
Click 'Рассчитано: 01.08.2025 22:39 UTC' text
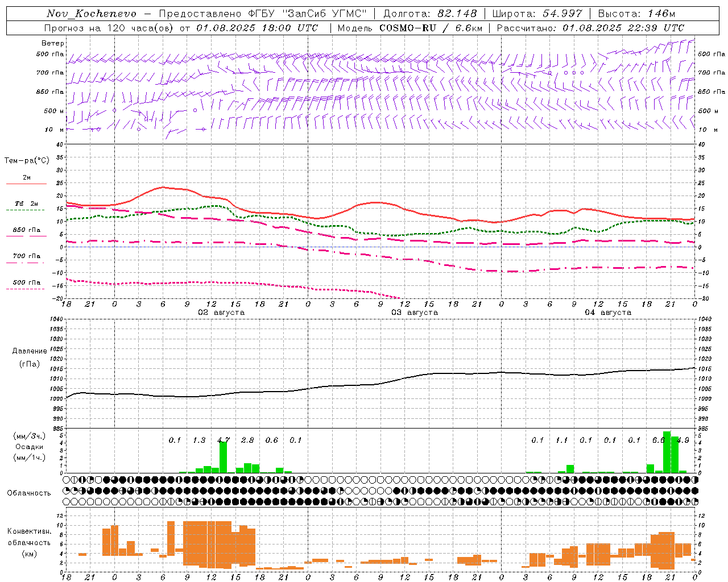[590, 28]
